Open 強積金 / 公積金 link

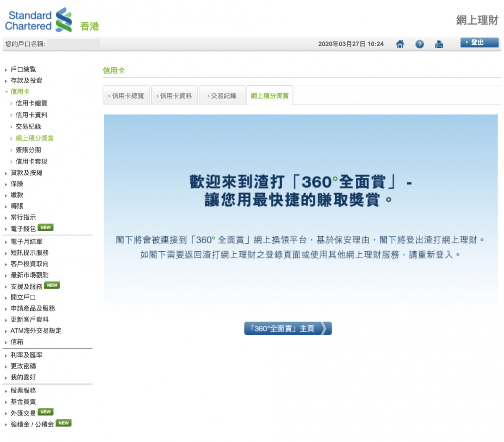32,424
